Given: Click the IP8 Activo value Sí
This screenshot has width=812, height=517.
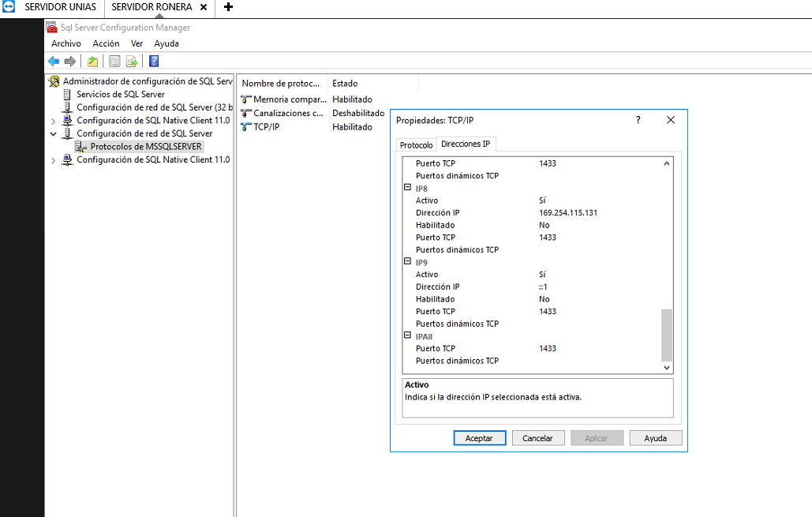Looking at the screenshot, I should coord(543,200).
